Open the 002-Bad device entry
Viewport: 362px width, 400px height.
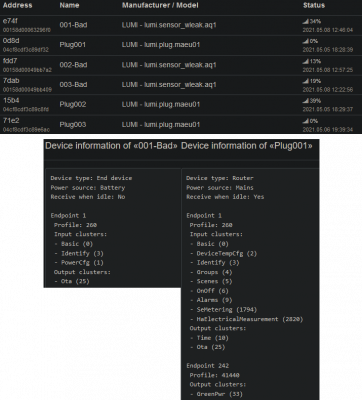click(x=73, y=65)
